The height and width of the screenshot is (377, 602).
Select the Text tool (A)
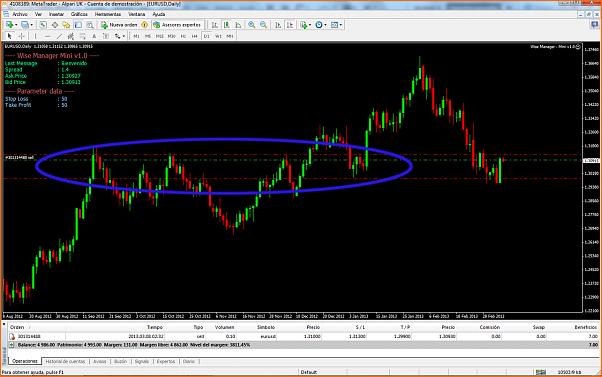94,36
